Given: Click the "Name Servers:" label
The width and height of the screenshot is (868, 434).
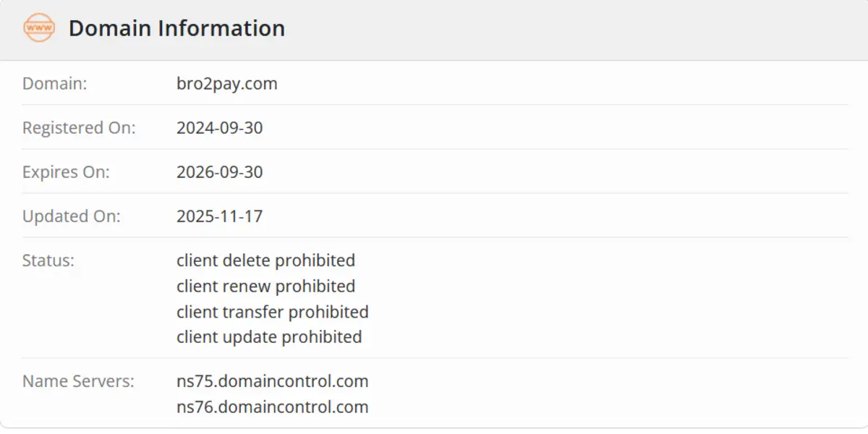Looking at the screenshot, I should click(78, 381).
